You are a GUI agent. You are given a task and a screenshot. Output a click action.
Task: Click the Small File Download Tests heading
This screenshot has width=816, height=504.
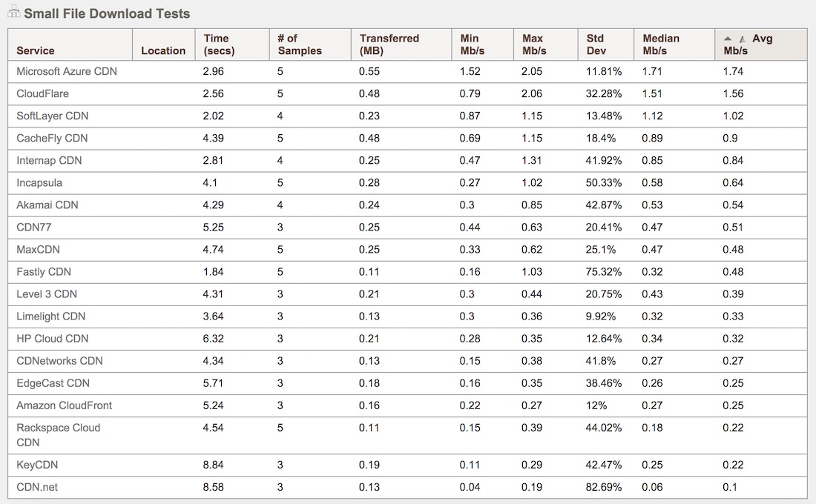coord(107,13)
